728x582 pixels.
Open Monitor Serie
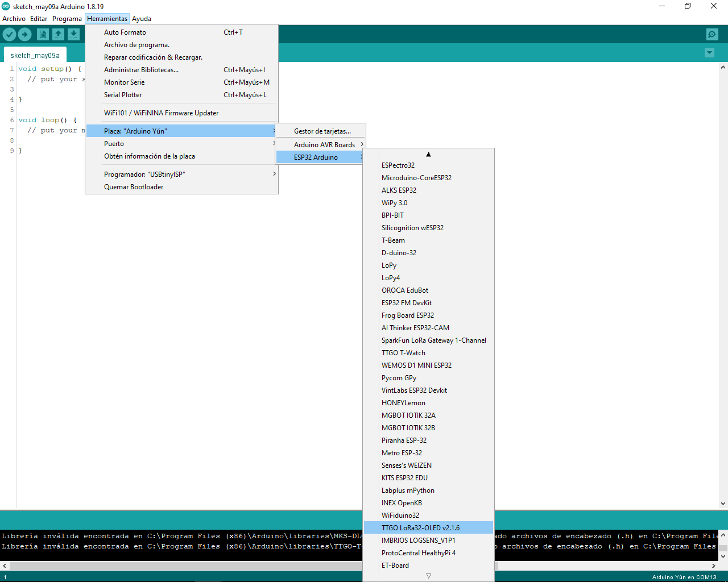tap(181, 82)
